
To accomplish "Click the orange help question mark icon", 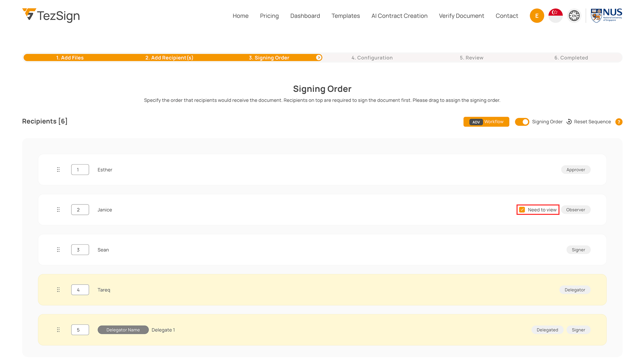I will [619, 122].
